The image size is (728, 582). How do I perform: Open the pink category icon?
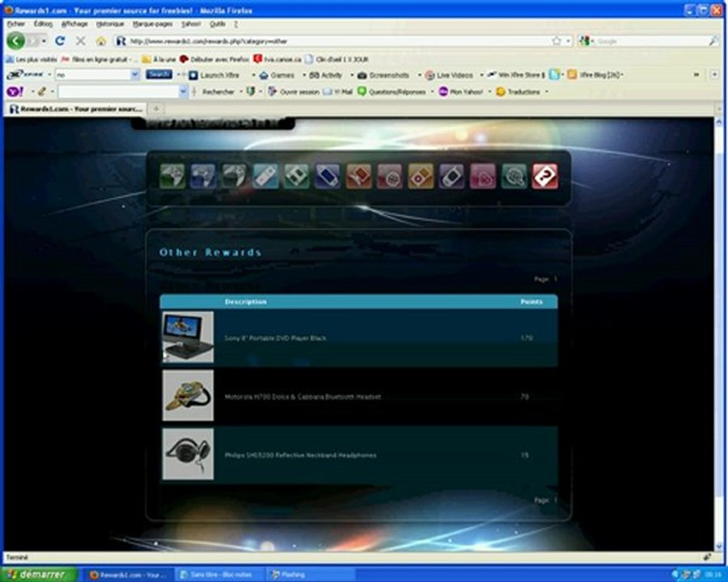point(483,176)
